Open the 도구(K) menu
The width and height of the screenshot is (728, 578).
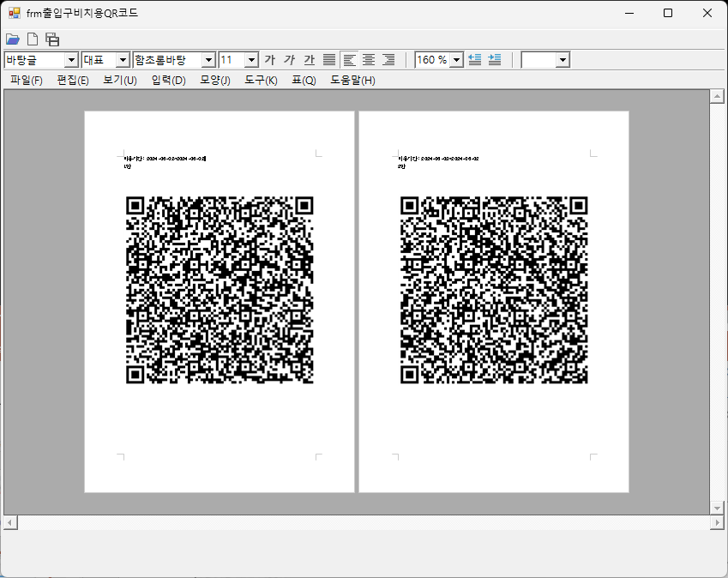click(x=261, y=81)
